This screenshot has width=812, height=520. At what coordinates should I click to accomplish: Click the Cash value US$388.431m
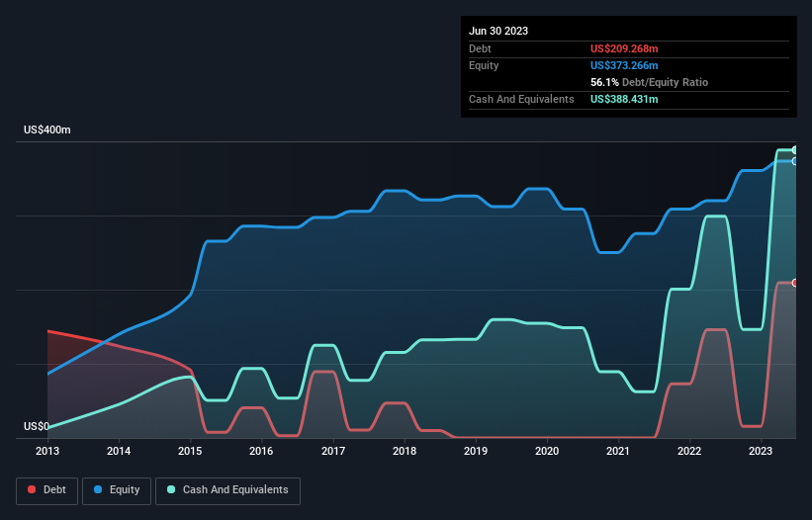pyautogui.click(x=624, y=99)
